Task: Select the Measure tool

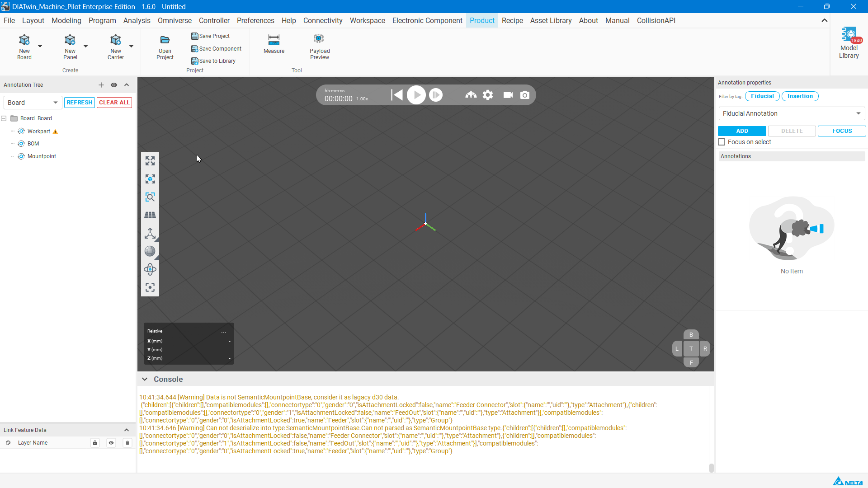Action: pos(274,44)
